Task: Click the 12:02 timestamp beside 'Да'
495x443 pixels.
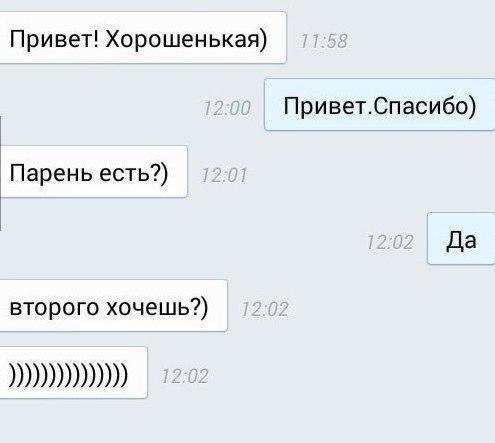Action: [390, 242]
